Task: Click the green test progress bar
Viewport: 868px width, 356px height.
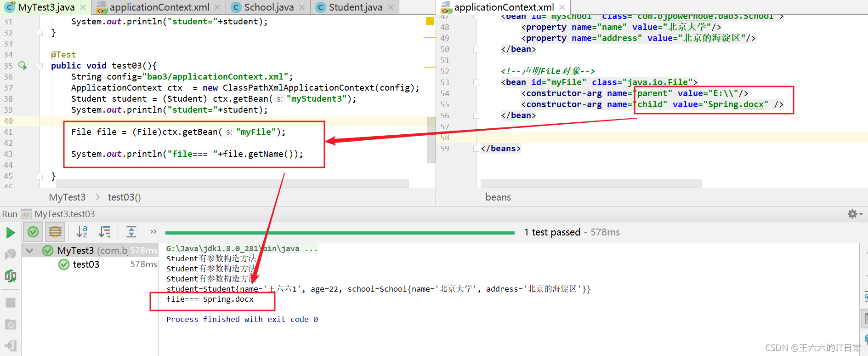Action: [340, 233]
